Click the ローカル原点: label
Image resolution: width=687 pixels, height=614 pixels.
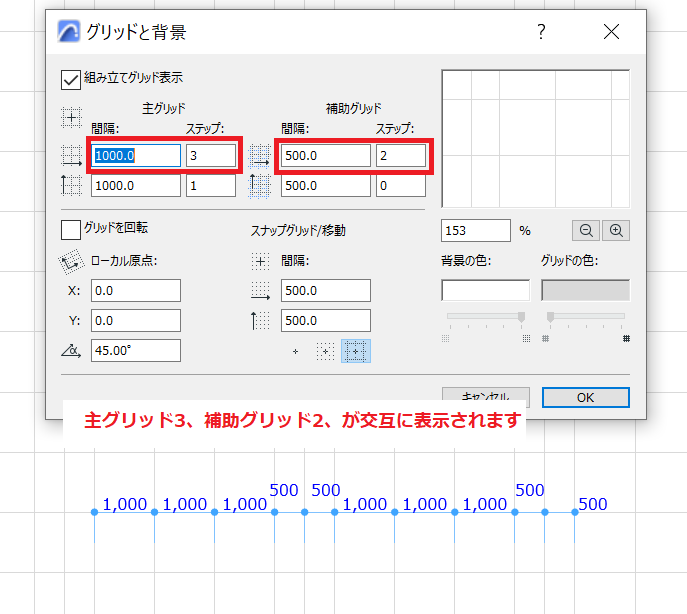point(124,261)
